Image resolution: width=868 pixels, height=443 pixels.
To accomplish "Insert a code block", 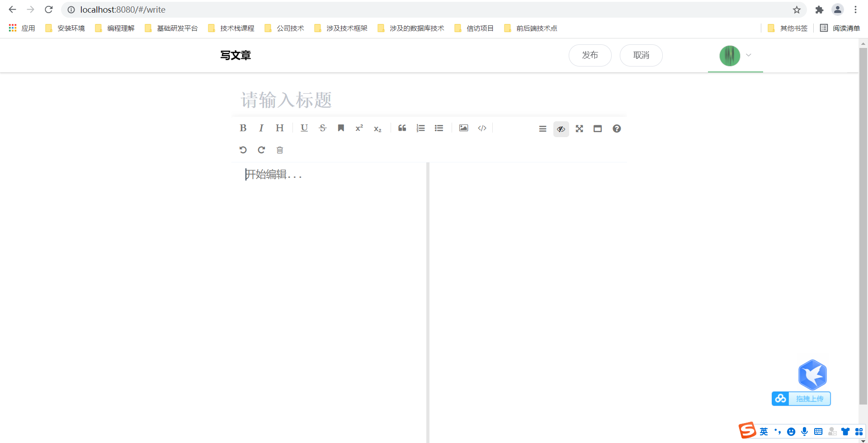I will (482, 128).
